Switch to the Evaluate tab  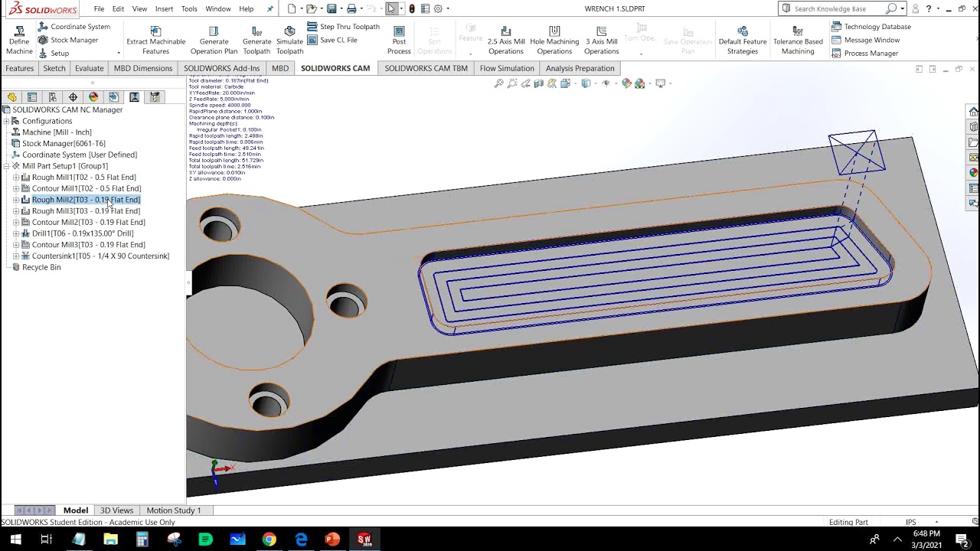click(89, 68)
